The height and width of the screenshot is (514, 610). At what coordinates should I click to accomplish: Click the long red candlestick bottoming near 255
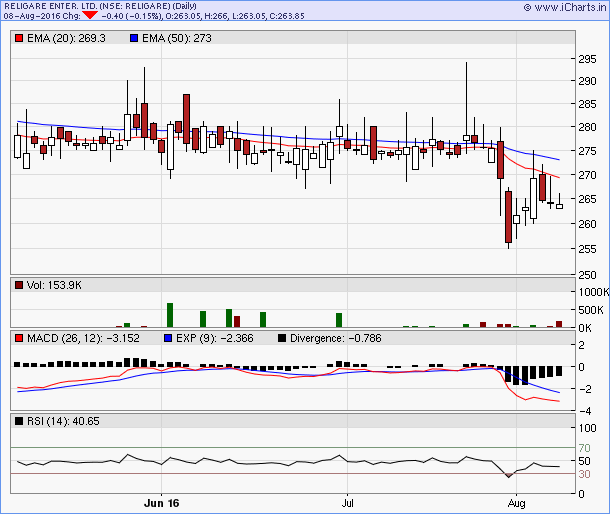pyautogui.click(x=508, y=217)
